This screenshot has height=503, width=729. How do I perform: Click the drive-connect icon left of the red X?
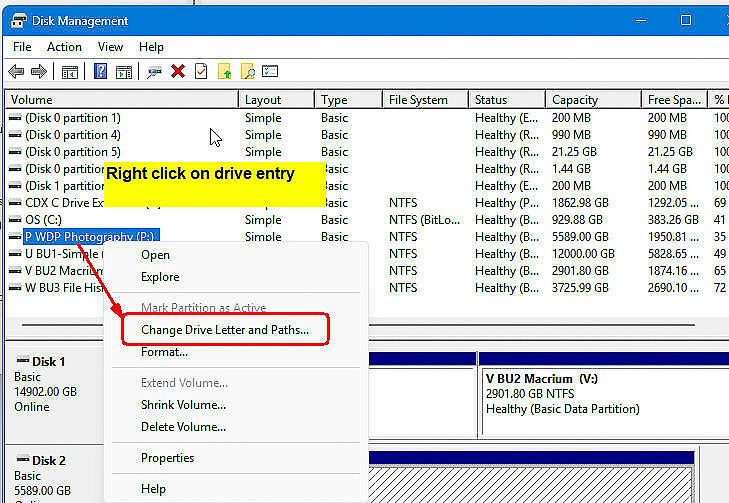pos(154,72)
